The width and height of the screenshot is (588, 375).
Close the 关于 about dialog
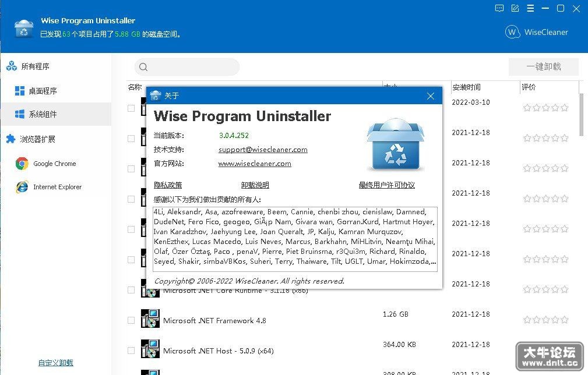(431, 96)
